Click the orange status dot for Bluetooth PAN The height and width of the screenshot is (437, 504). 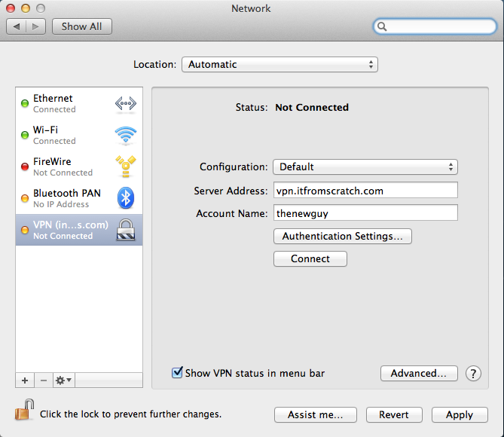pos(25,198)
